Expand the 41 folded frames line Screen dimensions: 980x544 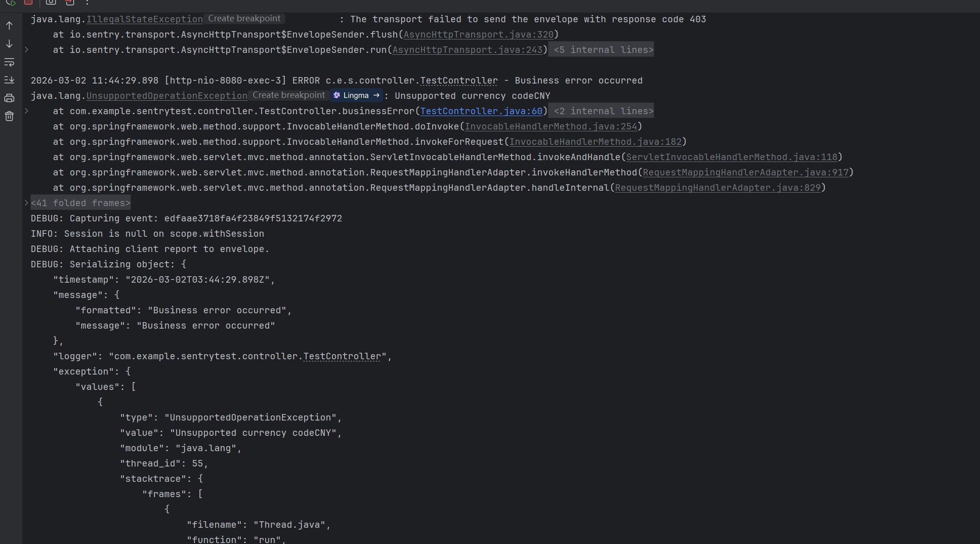coord(80,203)
